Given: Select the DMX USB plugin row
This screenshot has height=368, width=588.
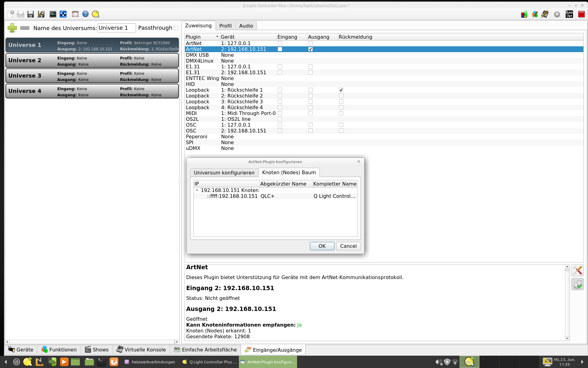Looking at the screenshot, I should [384, 55].
